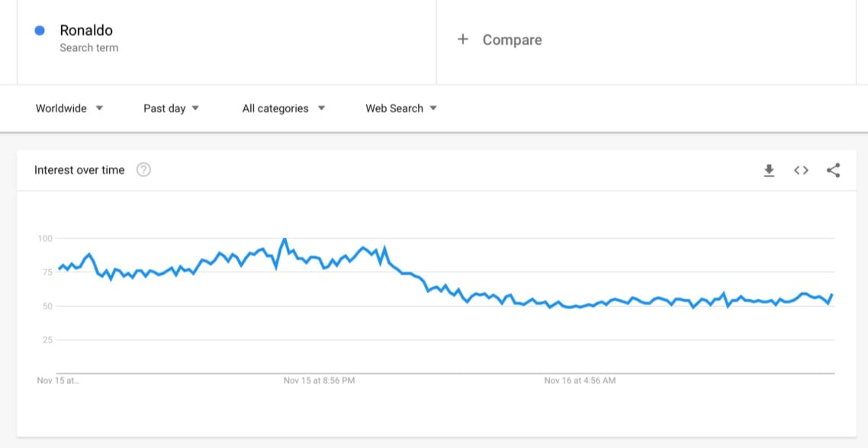Download the Interest over time data
This screenshot has height=448, width=868.
pos(769,170)
